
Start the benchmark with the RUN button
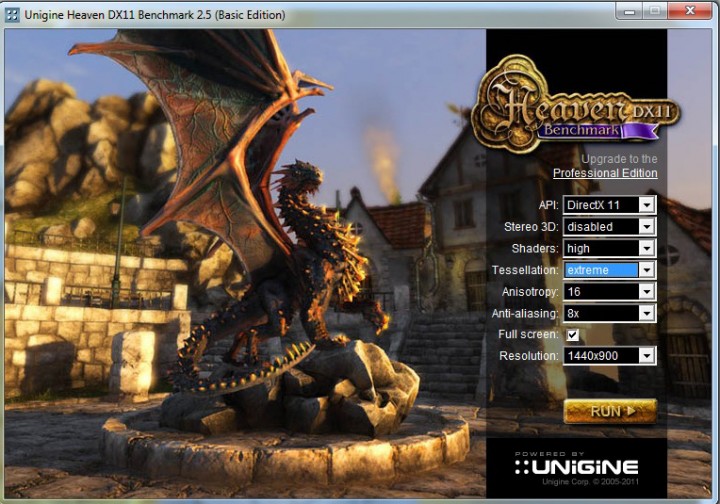point(610,411)
